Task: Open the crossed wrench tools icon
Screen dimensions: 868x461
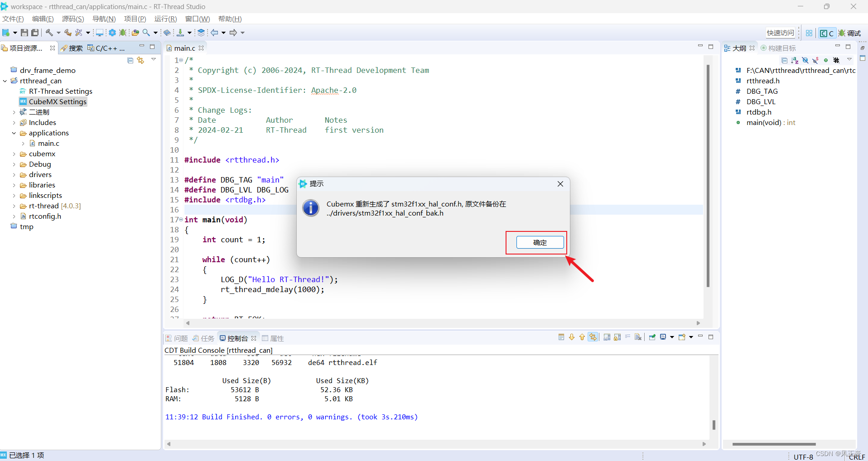Action: pos(78,33)
